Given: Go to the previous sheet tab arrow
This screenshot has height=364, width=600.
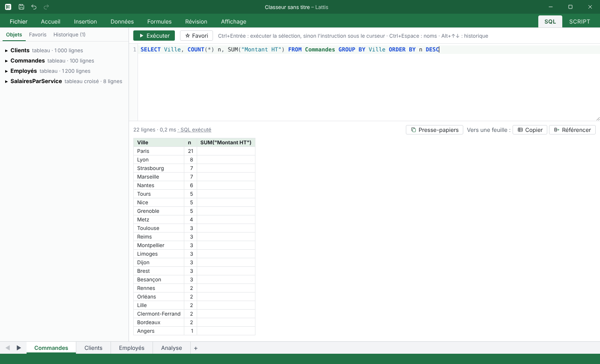Looking at the screenshot, I should coord(8,348).
